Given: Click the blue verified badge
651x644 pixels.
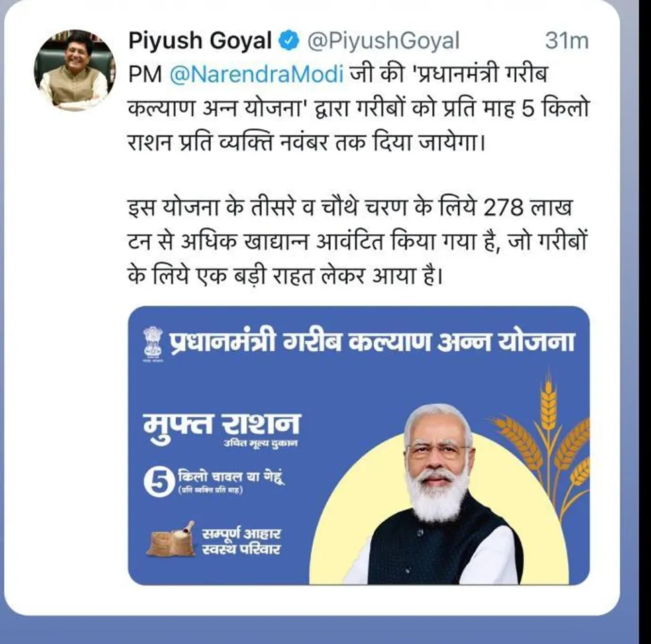Looking at the screenshot, I should [290, 42].
